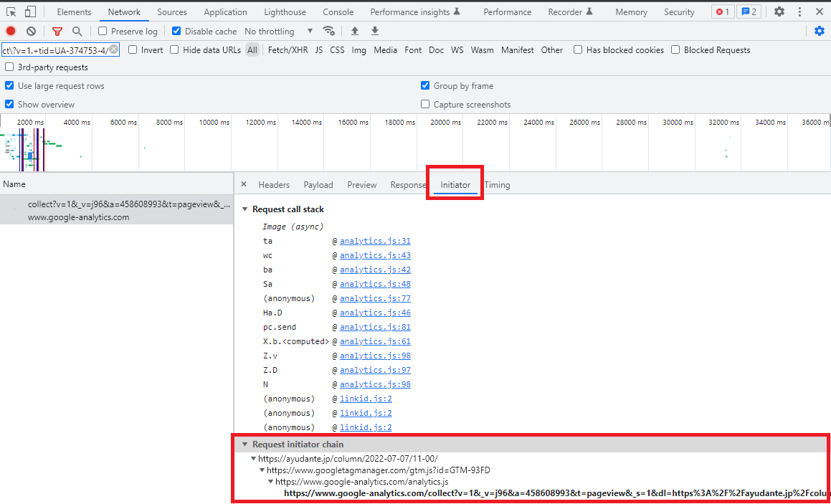This screenshot has width=831, height=504.
Task: Switch to the Console panel
Action: (338, 11)
